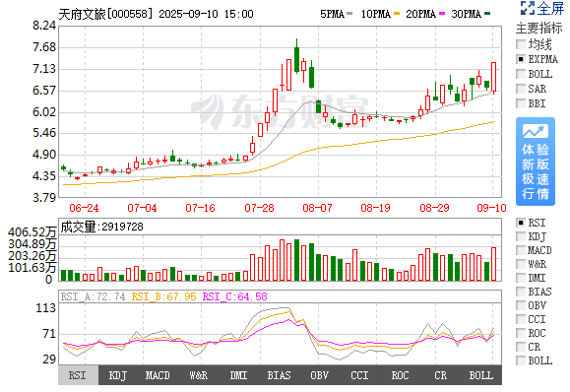570x392 pixels.
Task: Enable the KDJ checkbox in side list
Action: [x=521, y=236]
